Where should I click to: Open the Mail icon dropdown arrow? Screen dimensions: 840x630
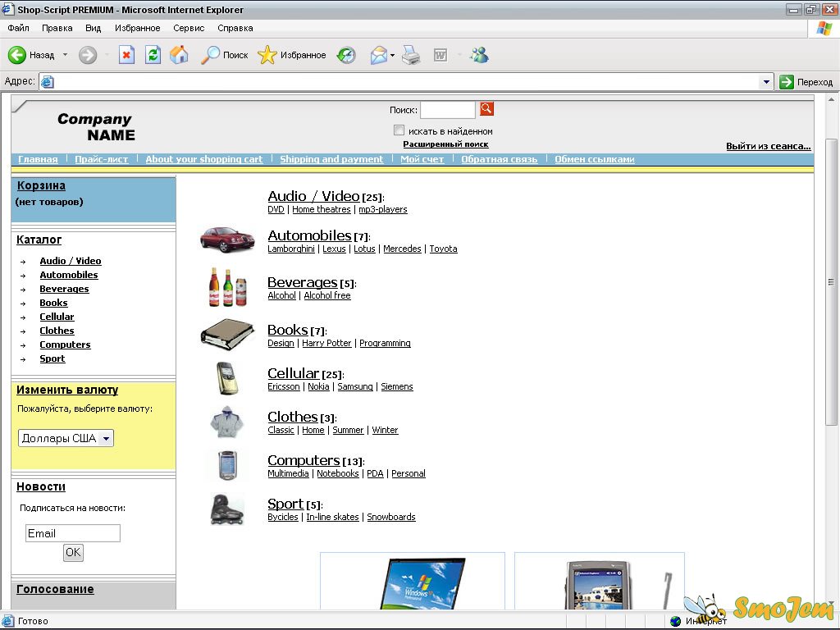[x=392, y=55]
